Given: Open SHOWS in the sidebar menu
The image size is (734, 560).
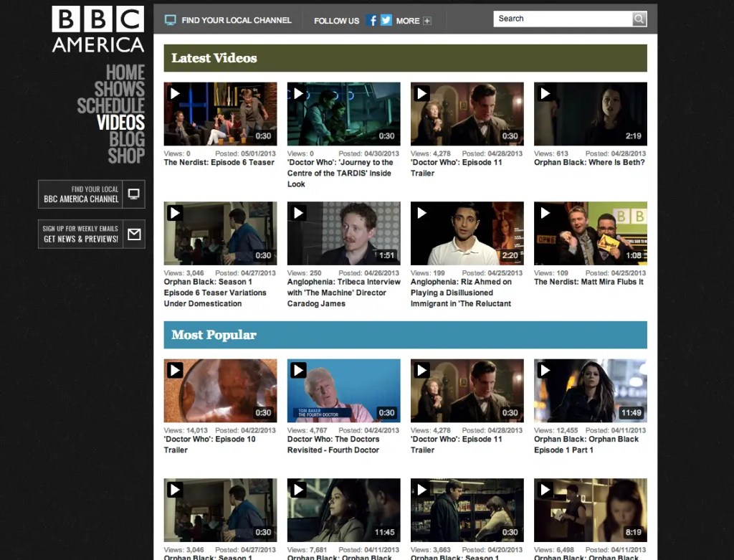Looking at the screenshot, I should coord(120,89).
